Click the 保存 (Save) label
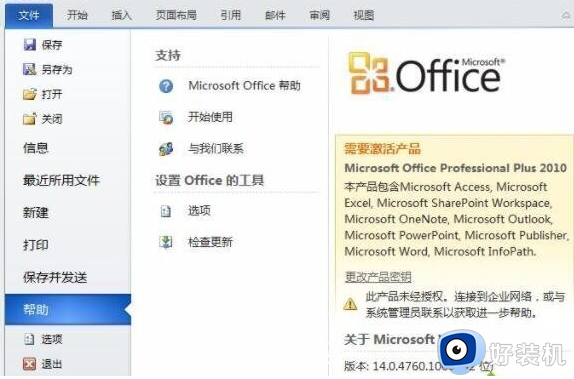This screenshot has width=574, height=379. click(x=52, y=45)
